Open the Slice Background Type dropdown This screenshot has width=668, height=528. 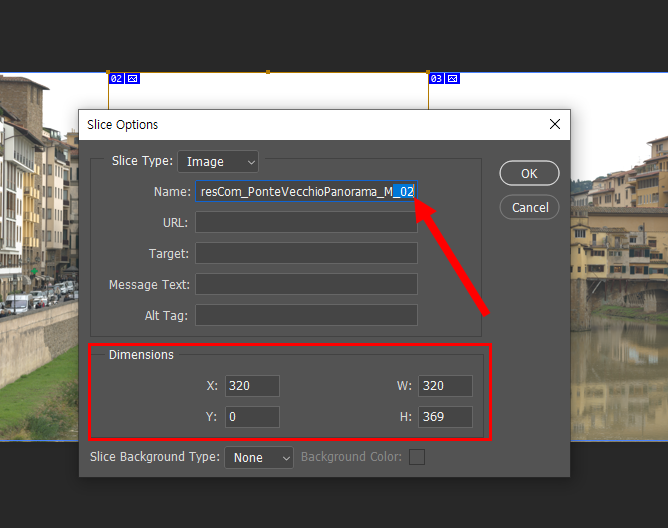coord(259,457)
